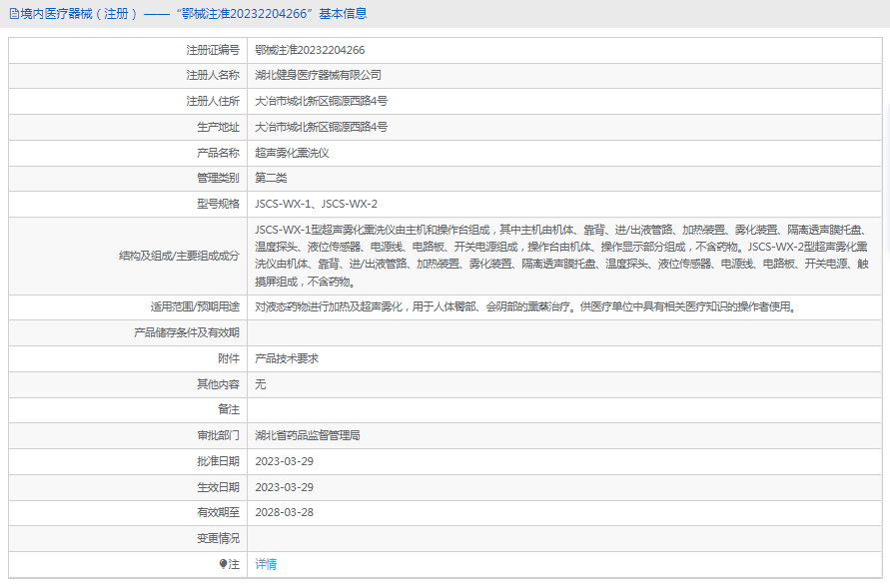The width and height of the screenshot is (890, 588).
Task: Click the label 注册人住所
Action: coord(213,101)
